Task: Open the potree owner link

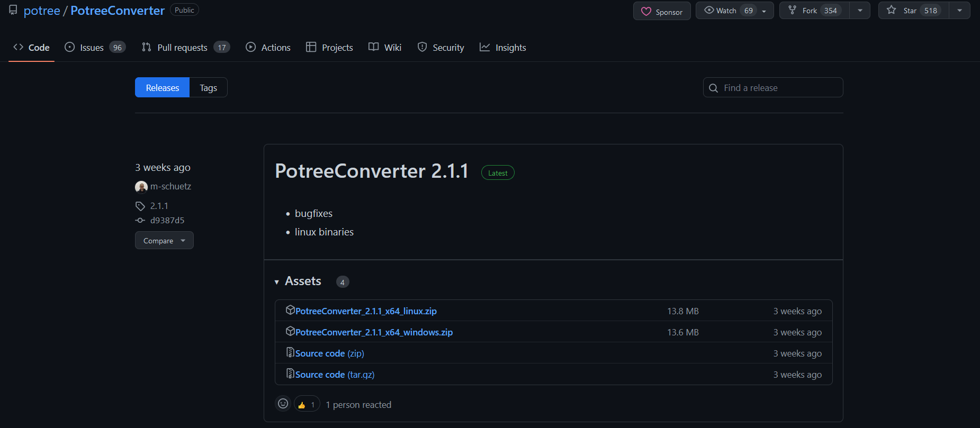Action: [42, 11]
